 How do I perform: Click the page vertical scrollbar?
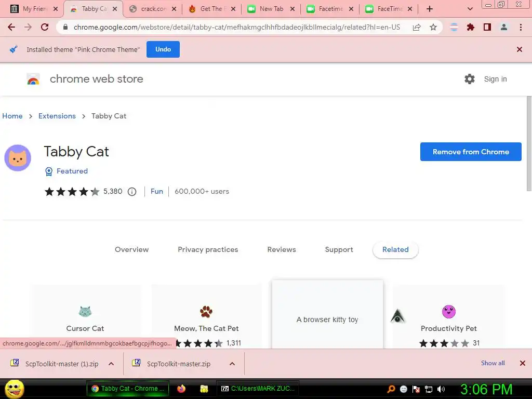click(529, 143)
